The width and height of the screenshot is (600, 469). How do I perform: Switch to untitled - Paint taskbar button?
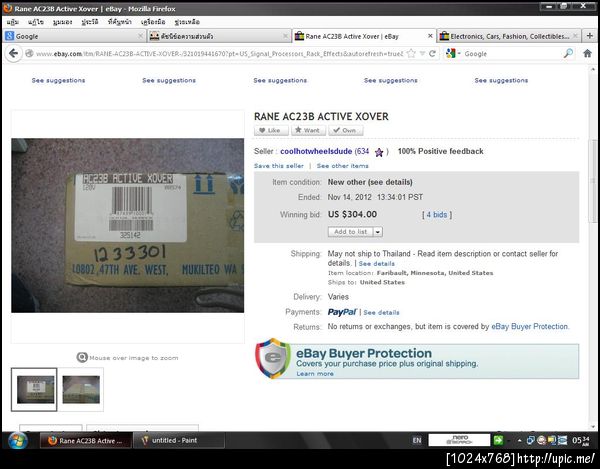179,440
